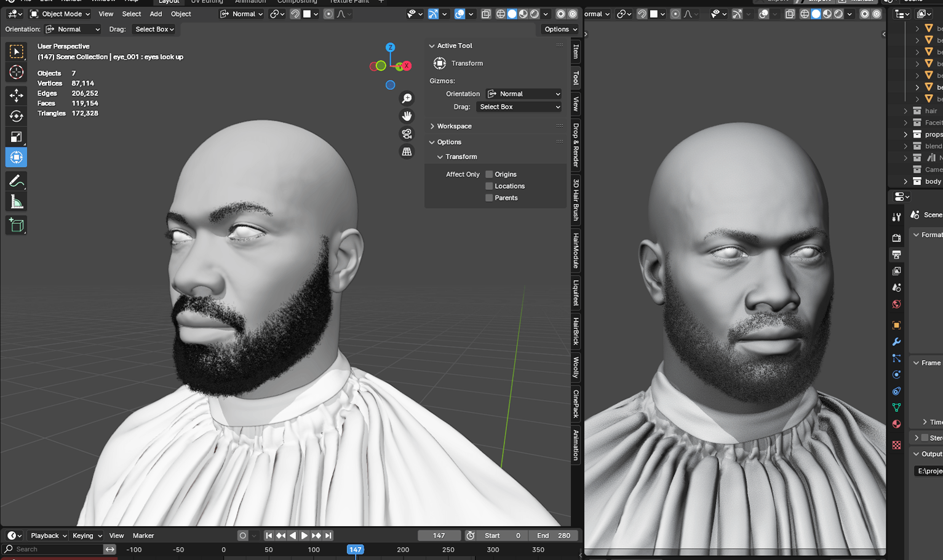Image resolution: width=943 pixels, height=560 pixels.
Task: Switch perspective/orthographic grid icon
Action: [x=407, y=151]
